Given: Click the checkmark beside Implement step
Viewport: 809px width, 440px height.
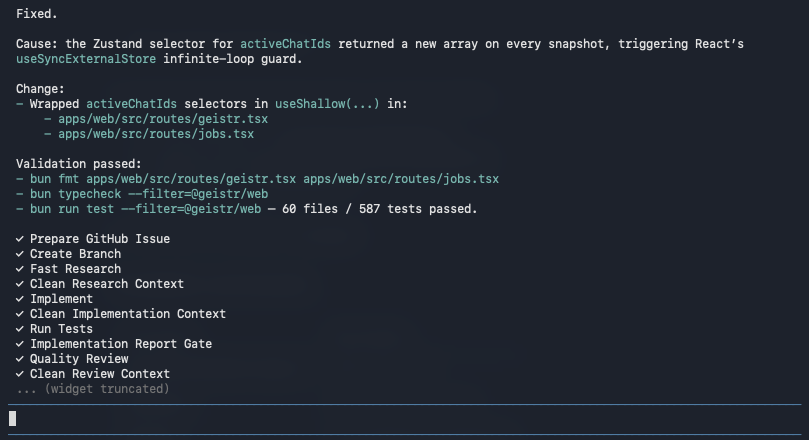Looking at the screenshot, I should click(x=20, y=299).
